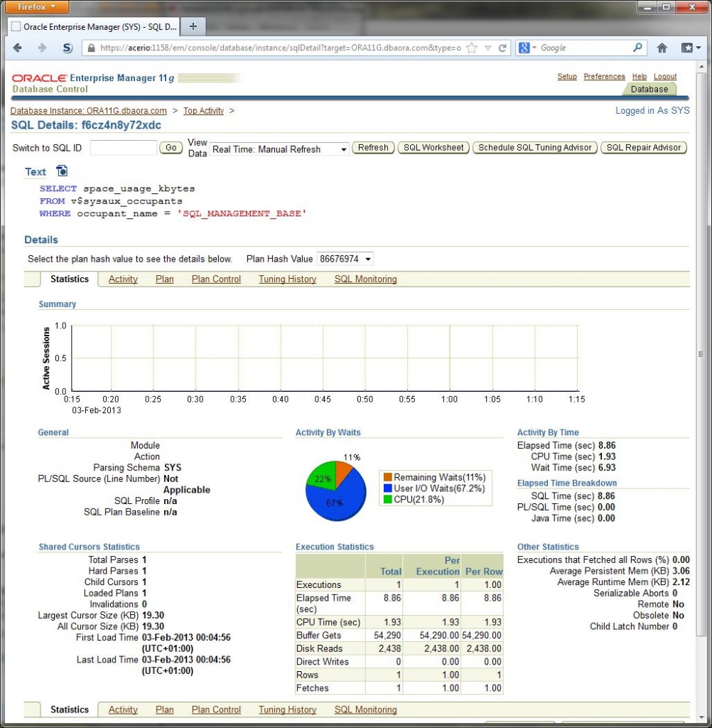Open the new tab plus button
The image size is (712, 728).
coord(193,26)
